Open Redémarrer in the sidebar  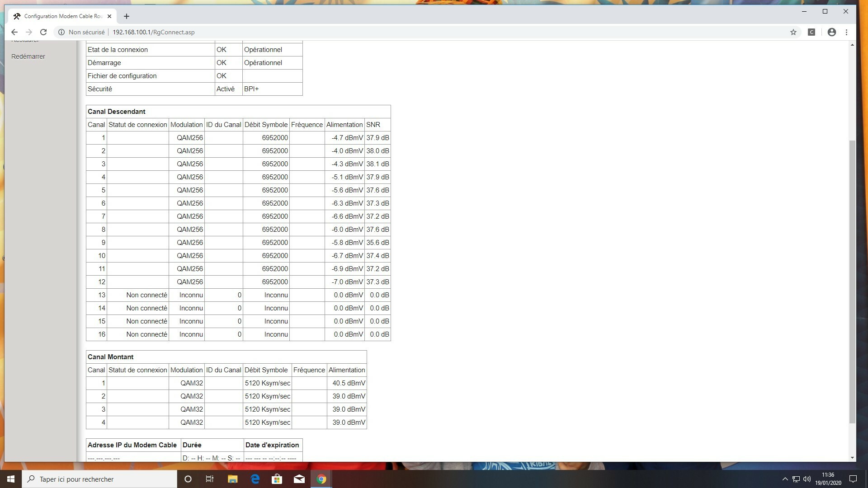tap(28, 56)
